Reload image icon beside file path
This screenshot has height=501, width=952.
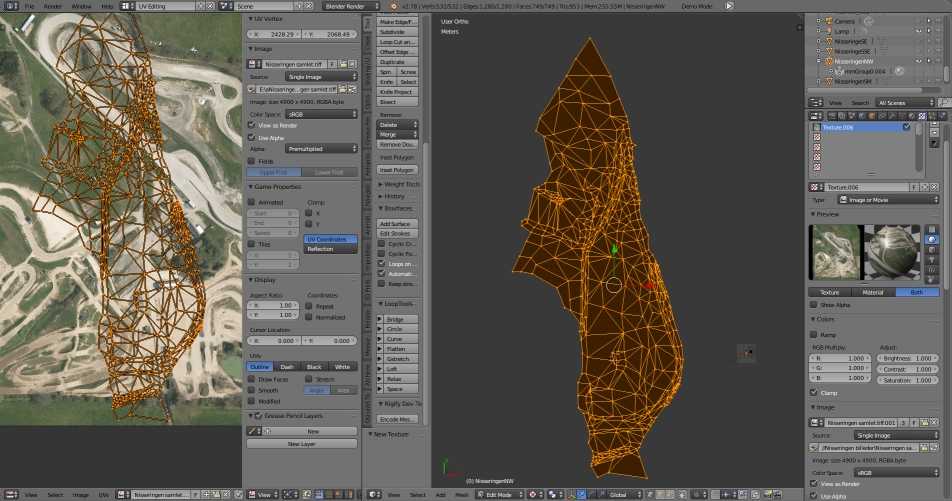point(352,89)
